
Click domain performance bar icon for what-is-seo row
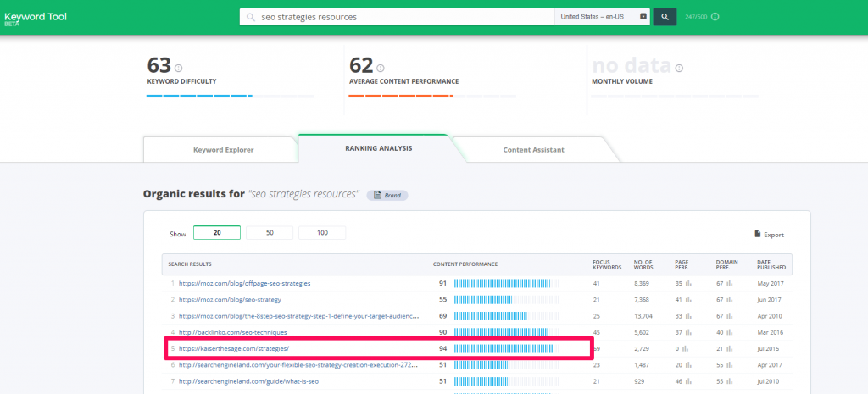coord(730,381)
